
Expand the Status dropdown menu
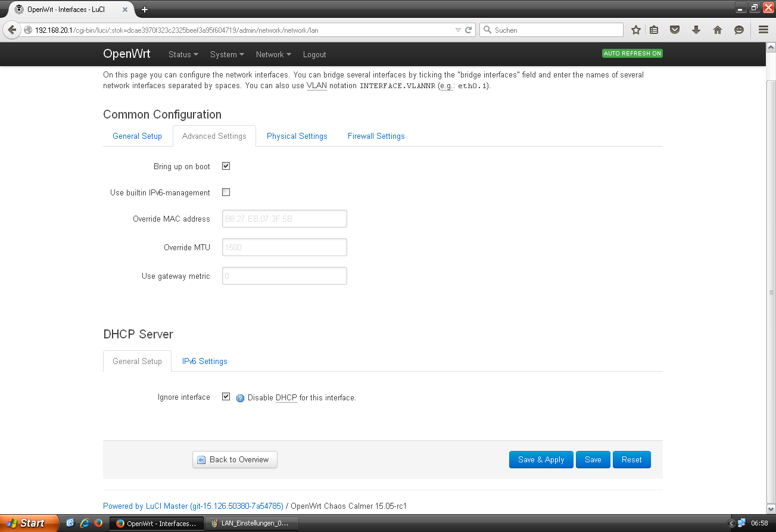[183, 54]
